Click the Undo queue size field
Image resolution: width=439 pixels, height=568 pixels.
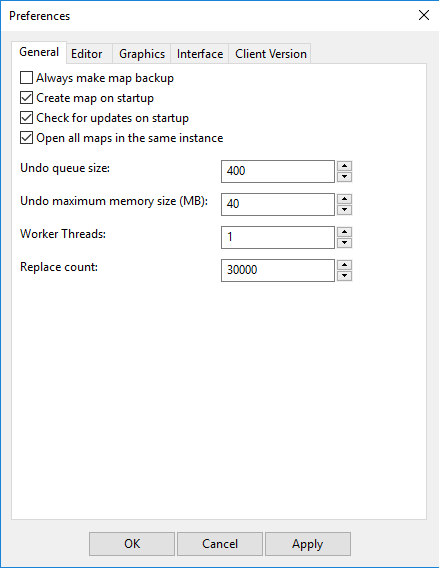point(278,171)
